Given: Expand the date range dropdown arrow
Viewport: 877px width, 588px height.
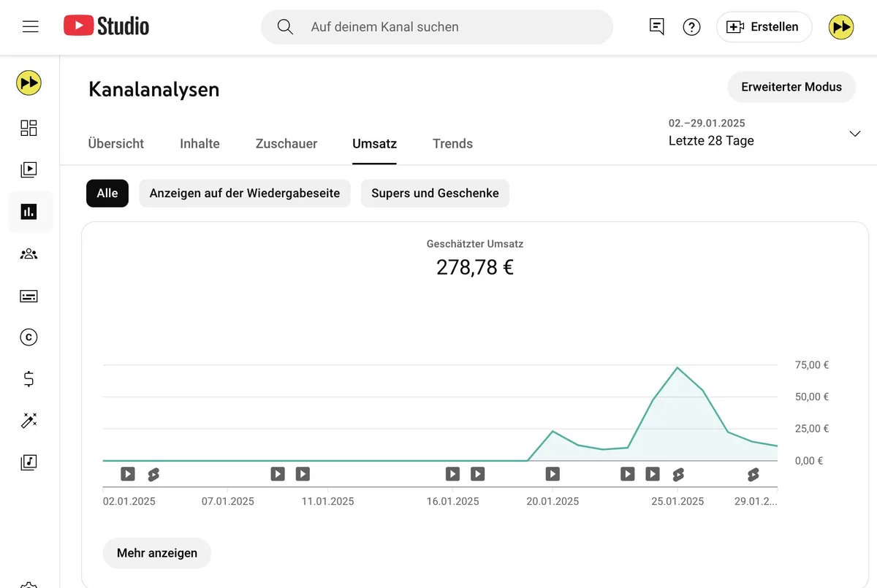Looking at the screenshot, I should [x=855, y=134].
